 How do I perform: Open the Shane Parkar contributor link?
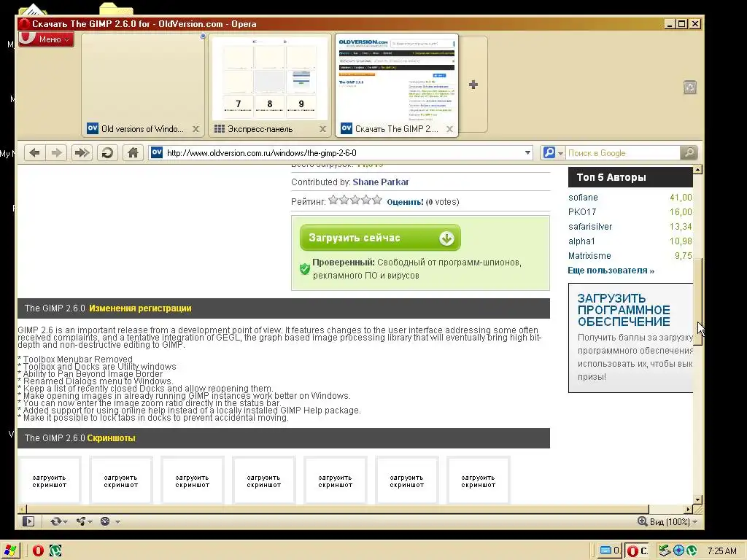(381, 182)
